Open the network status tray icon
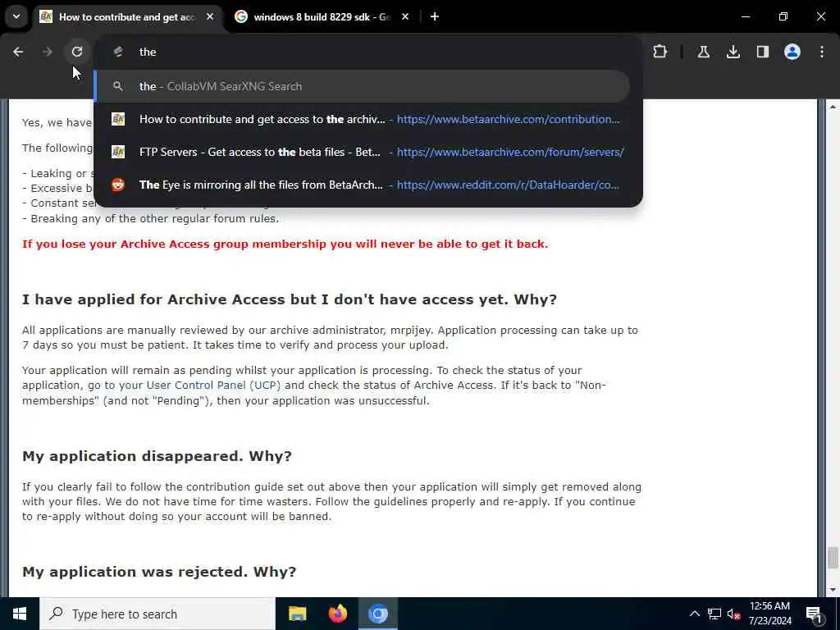The width and height of the screenshot is (840, 630). (714, 614)
